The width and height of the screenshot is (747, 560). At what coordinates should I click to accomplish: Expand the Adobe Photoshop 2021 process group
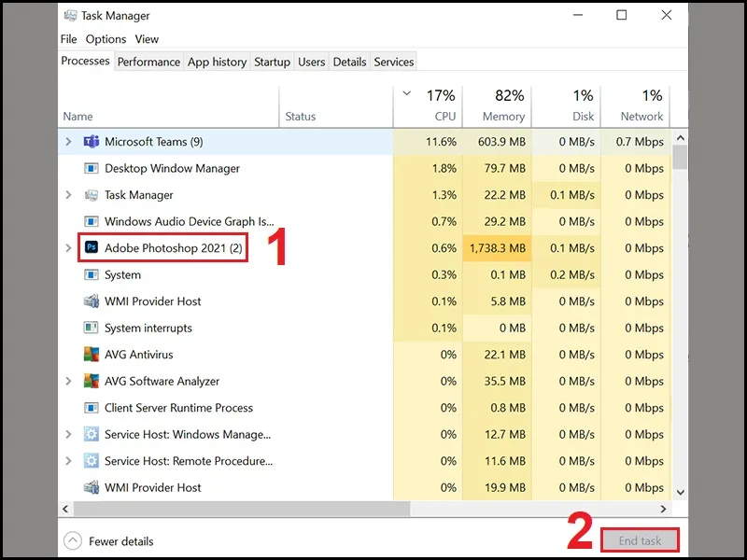(68, 248)
